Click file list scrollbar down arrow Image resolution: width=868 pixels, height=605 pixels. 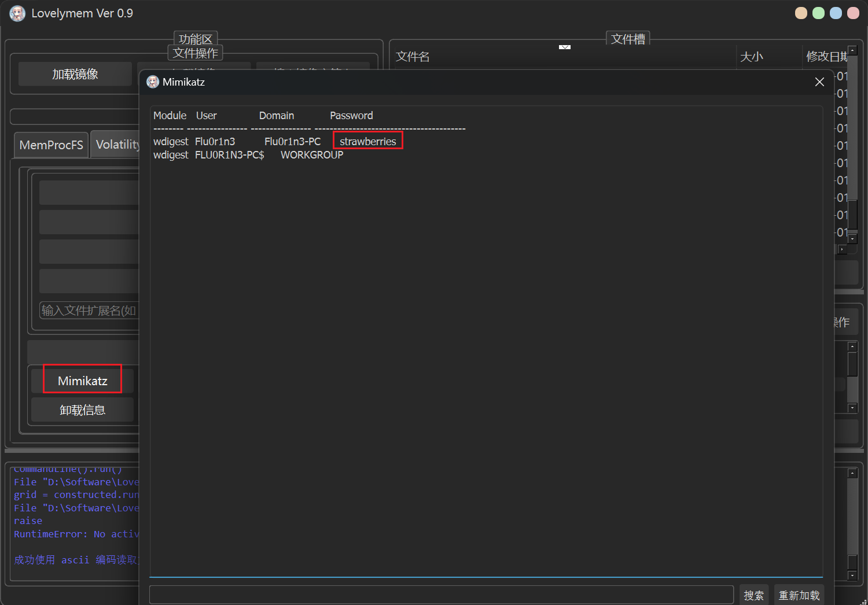click(852, 238)
